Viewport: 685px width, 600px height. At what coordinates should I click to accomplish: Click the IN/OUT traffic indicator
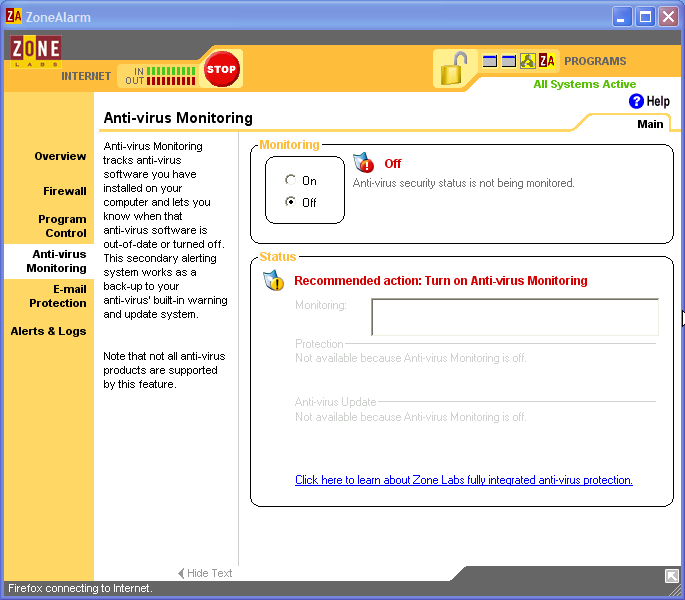pos(160,76)
